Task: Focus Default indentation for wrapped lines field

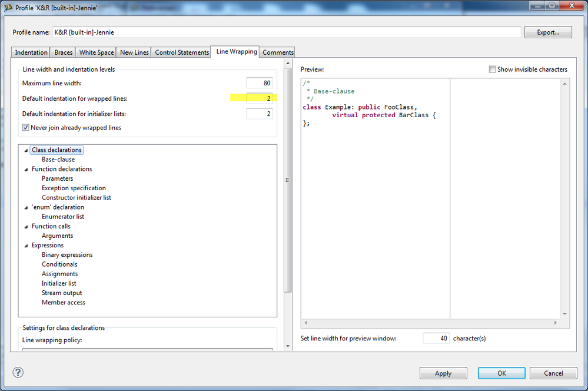Action: (260, 98)
